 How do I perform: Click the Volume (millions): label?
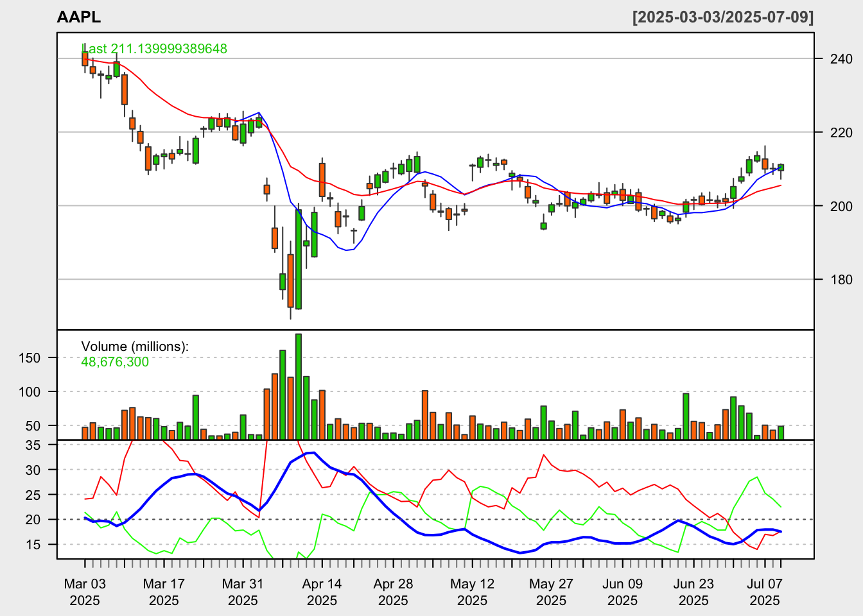point(135,346)
